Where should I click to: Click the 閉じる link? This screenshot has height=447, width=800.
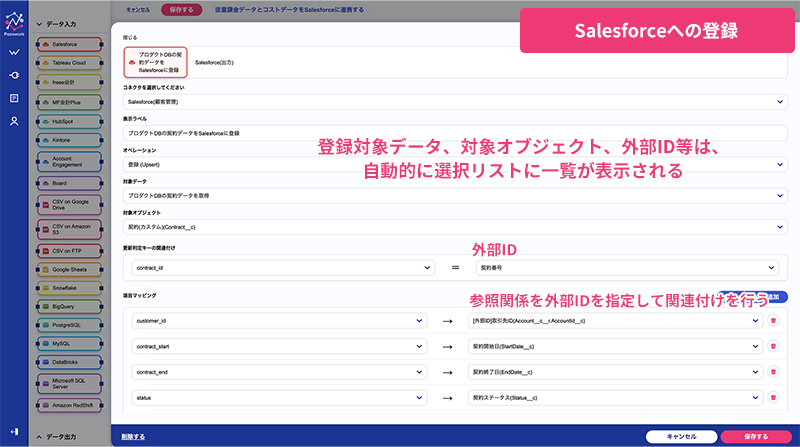[x=130, y=37]
